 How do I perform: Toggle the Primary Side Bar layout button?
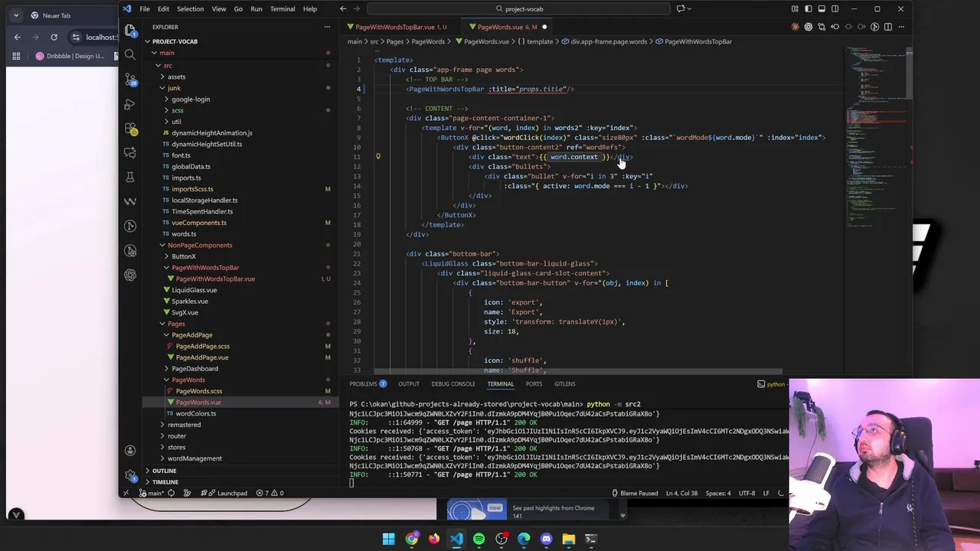pyautogui.click(x=808, y=8)
